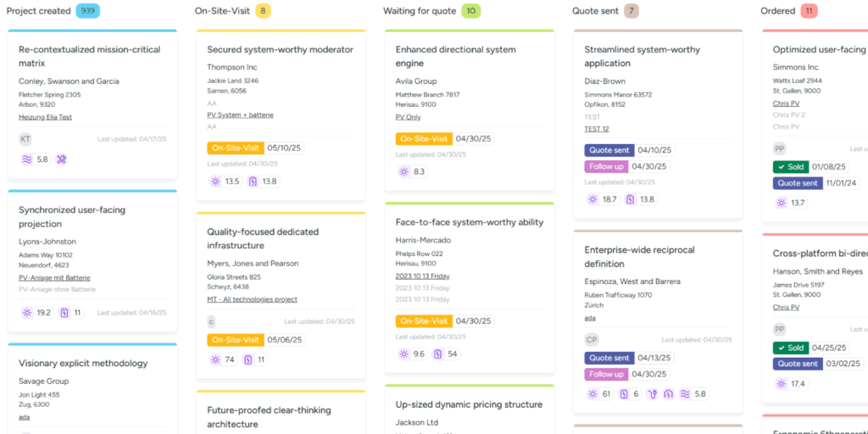Click the Follow up badge on Diaz-Brown card
The height and width of the screenshot is (434, 868).
pos(606,166)
